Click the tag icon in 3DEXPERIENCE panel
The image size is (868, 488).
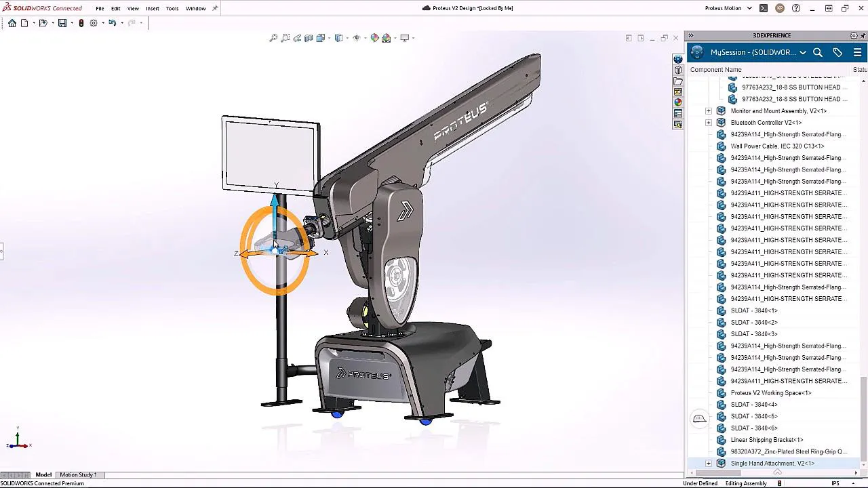(837, 52)
